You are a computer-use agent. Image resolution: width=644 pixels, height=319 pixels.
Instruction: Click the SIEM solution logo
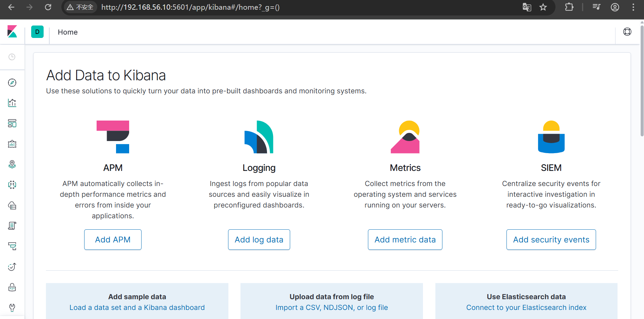(x=551, y=137)
